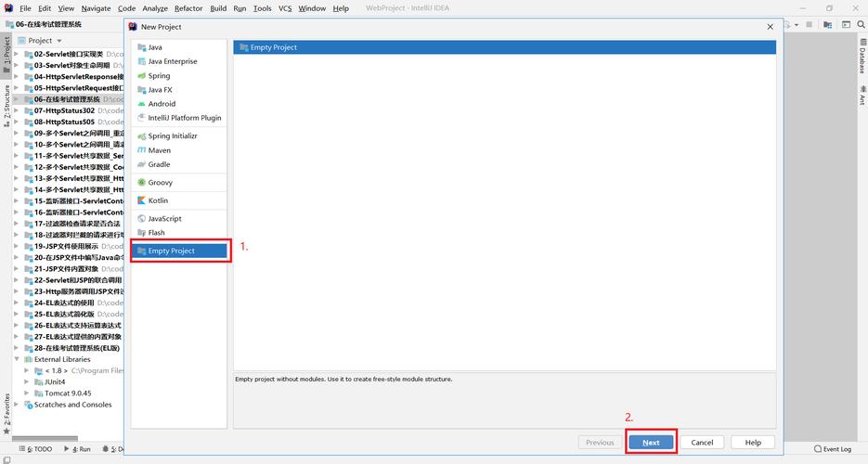
Task: Choose JavaScript globe icon
Action: [x=142, y=218]
